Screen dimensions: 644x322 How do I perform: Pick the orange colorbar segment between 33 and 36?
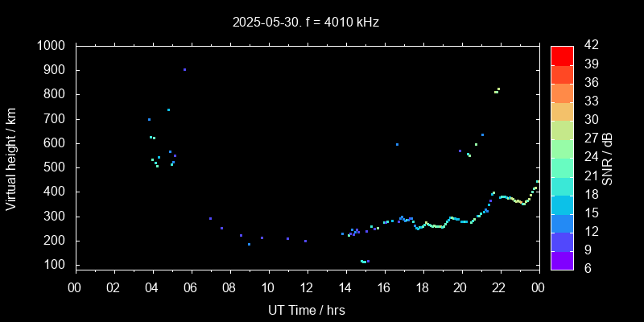(x=562, y=92)
